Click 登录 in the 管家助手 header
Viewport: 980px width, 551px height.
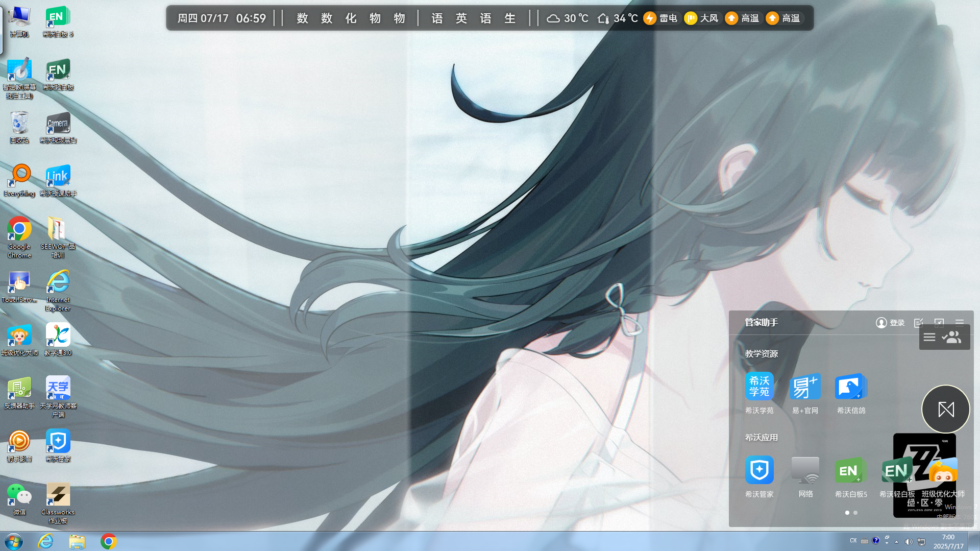(x=890, y=323)
